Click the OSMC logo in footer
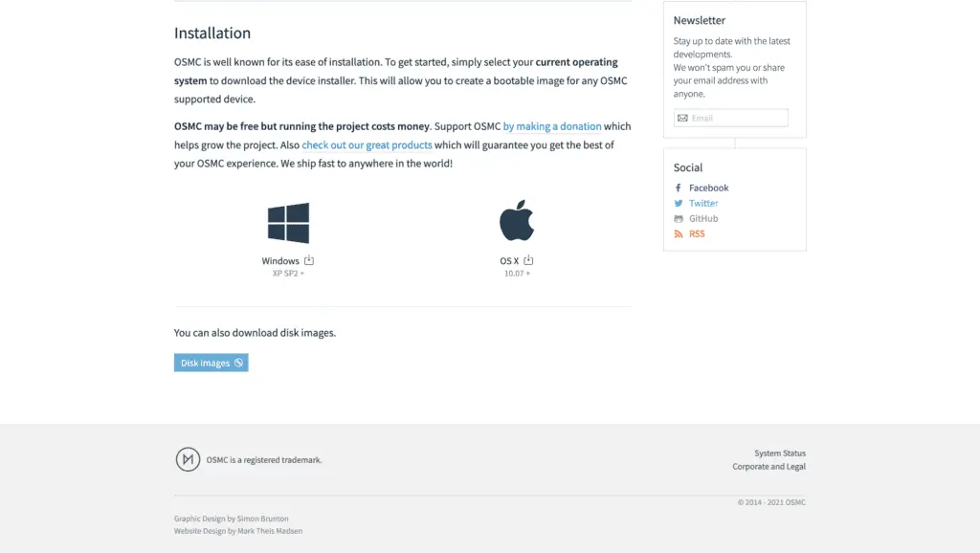 [188, 459]
